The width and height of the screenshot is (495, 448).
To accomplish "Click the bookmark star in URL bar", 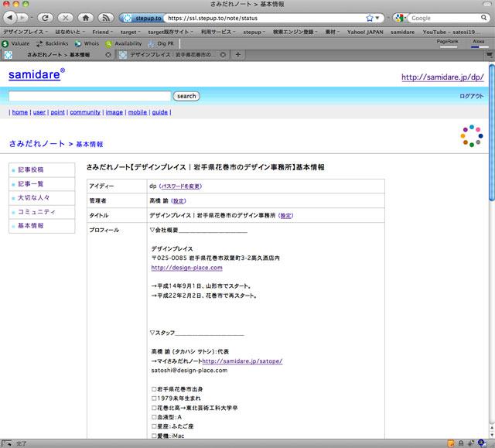I will click(x=370, y=17).
